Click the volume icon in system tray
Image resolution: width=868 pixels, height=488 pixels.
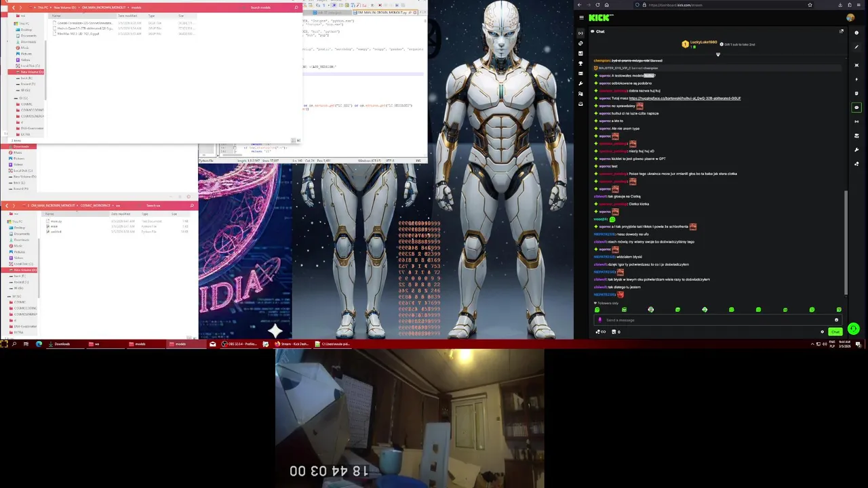coord(823,344)
